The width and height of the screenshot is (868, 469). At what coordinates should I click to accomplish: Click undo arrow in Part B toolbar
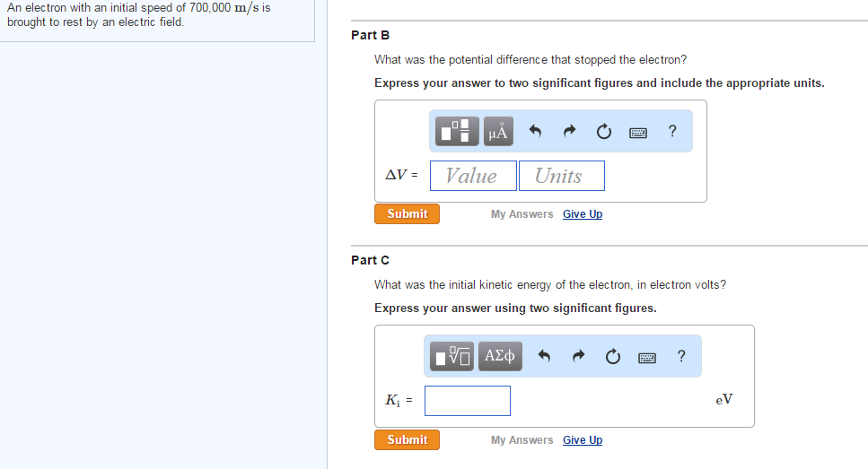536,133
